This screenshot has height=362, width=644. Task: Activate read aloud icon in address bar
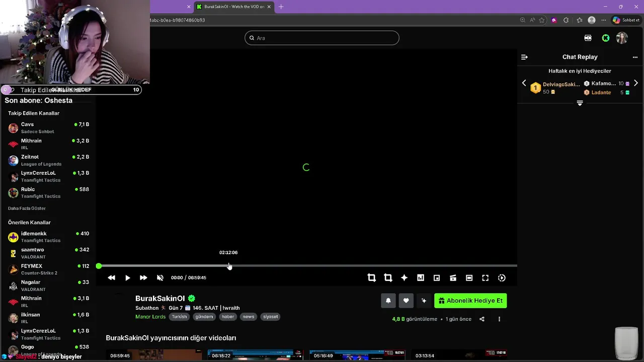[x=532, y=20]
